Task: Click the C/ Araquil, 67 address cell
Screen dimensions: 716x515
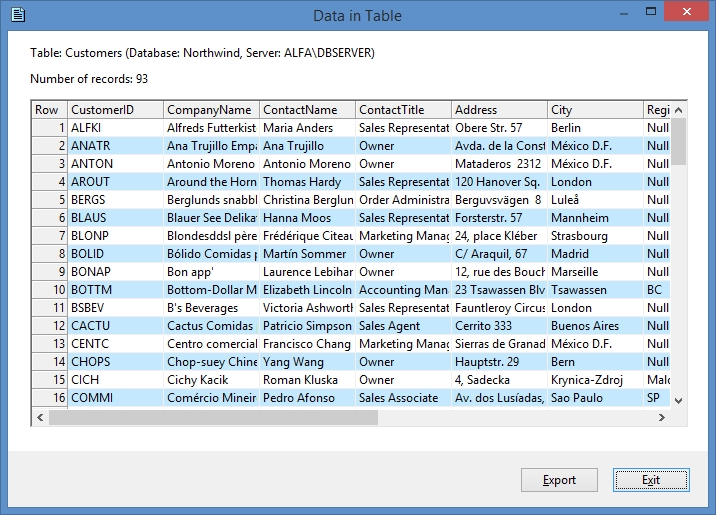Action: (499, 254)
